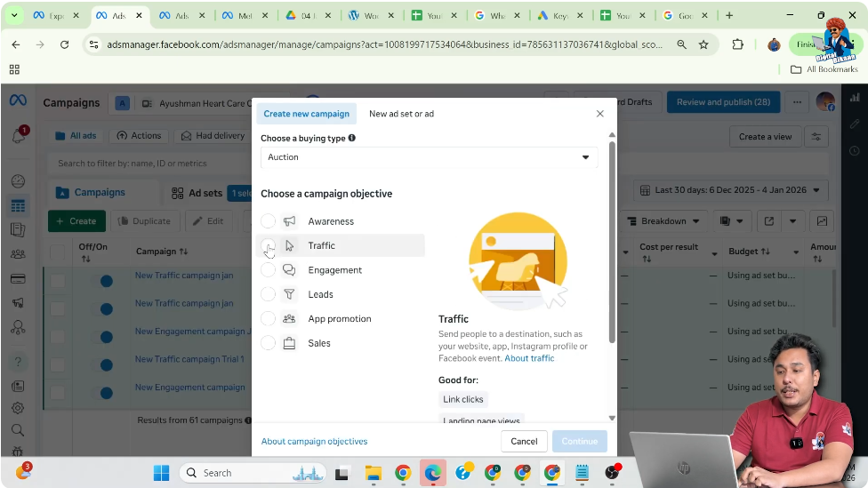Open Windows Start menu
The height and width of the screenshot is (488, 868).
pos(161,473)
